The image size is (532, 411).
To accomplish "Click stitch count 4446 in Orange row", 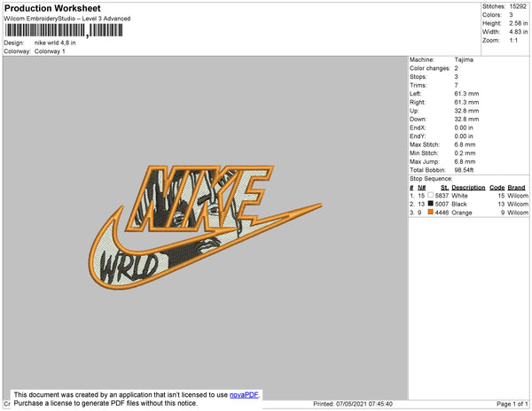I will (442, 213).
